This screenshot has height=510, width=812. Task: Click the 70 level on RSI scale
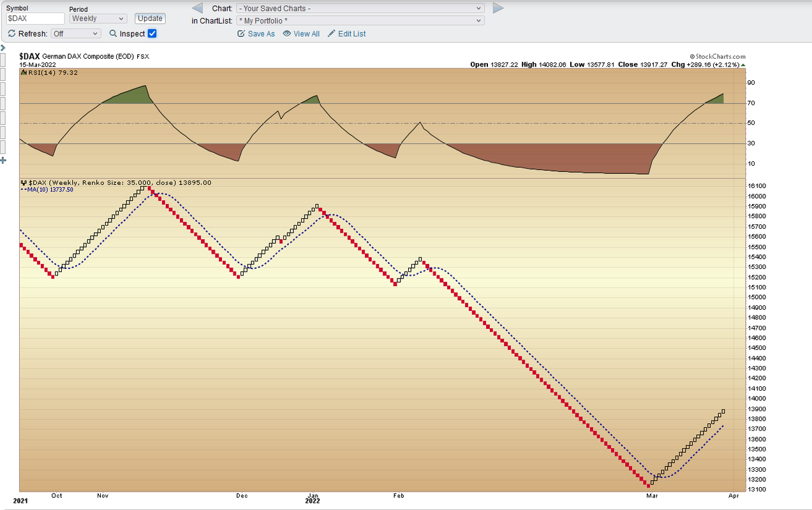[751, 103]
